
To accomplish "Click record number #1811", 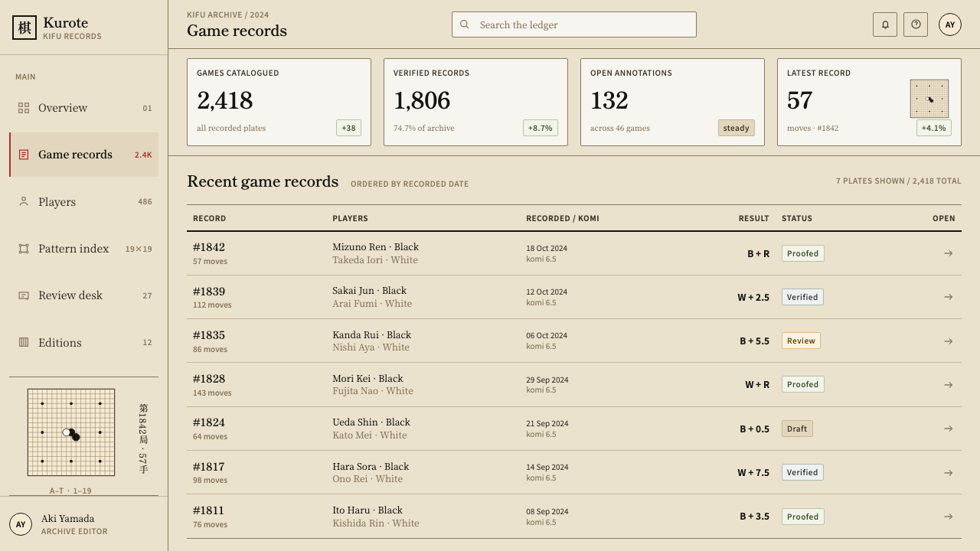I will point(208,510).
